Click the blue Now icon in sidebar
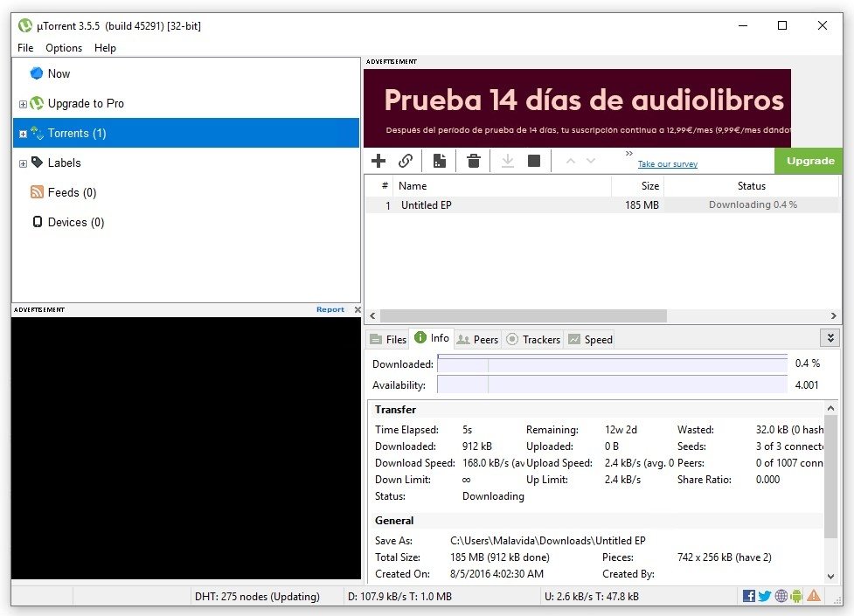 [x=37, y=73]
